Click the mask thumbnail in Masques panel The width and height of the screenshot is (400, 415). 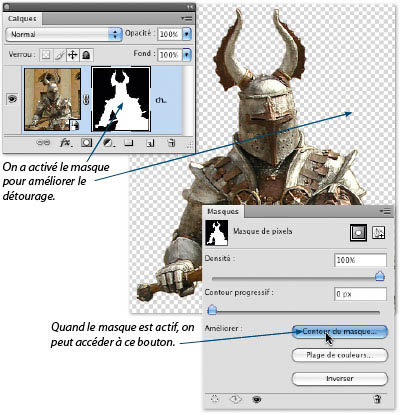click(217, 232)
